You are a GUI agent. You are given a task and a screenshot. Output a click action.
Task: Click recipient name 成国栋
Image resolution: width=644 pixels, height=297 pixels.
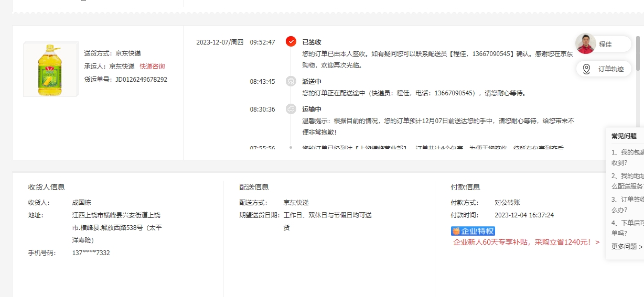82,203
